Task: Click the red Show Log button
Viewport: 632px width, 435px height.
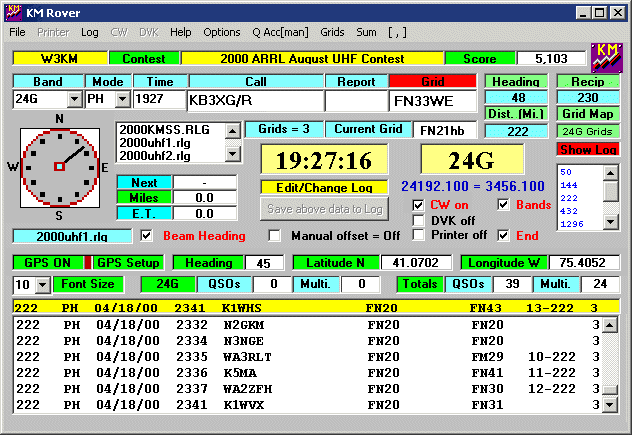Action: click(588, 149)
